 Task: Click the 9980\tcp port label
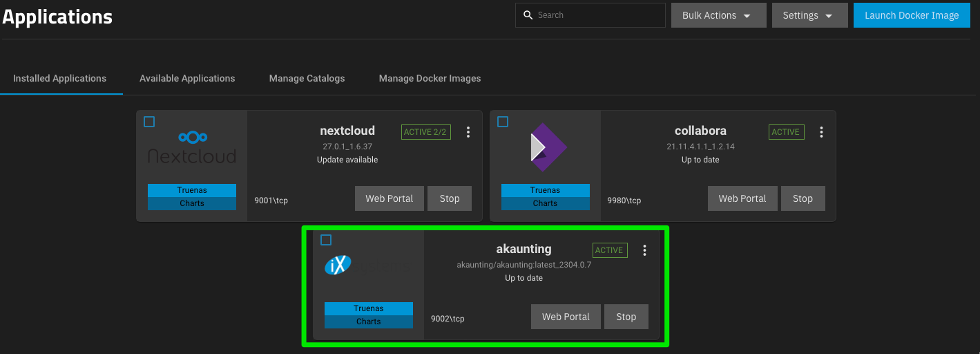624,201
